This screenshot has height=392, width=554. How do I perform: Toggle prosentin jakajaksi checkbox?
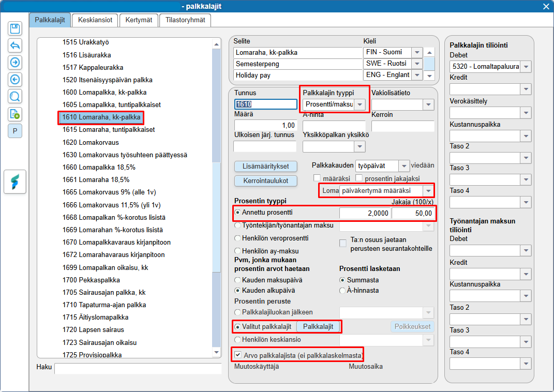[x=359, y=178]
